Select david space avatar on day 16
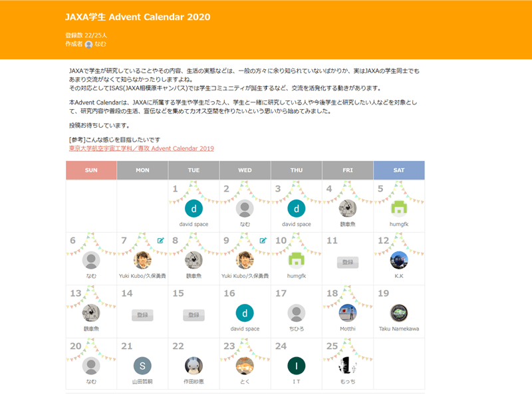Viewport: 532px width, 395px height. tap(245, 313)
